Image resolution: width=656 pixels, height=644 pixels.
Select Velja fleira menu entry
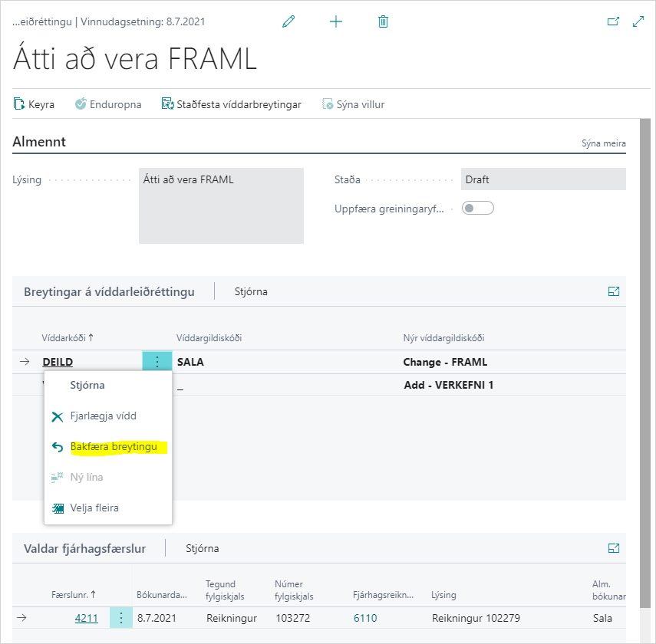(x=94, y=508)
